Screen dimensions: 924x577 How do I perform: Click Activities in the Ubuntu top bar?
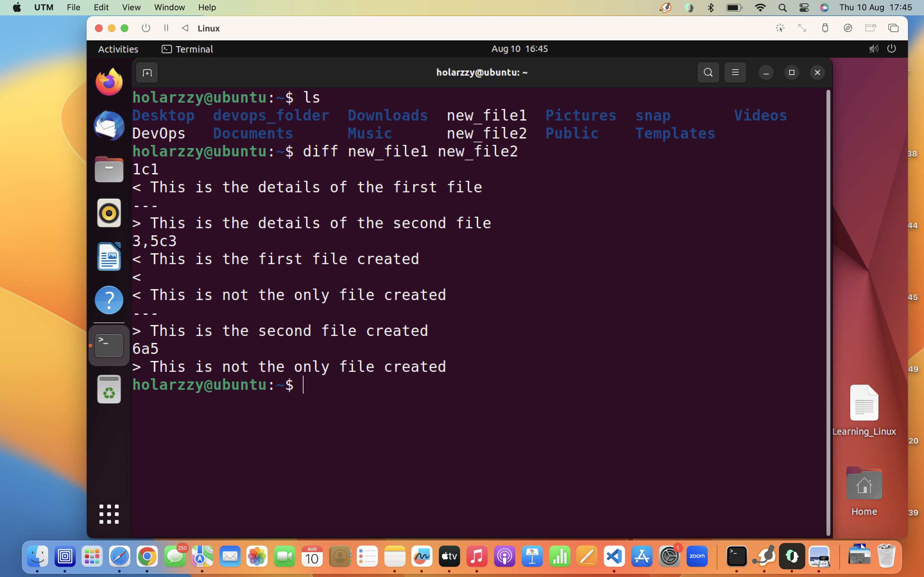pyautogui.click(x=118, y=48)
